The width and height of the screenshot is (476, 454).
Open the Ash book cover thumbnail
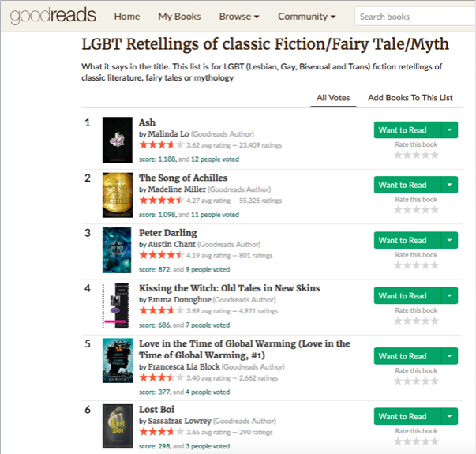point(117,140)
